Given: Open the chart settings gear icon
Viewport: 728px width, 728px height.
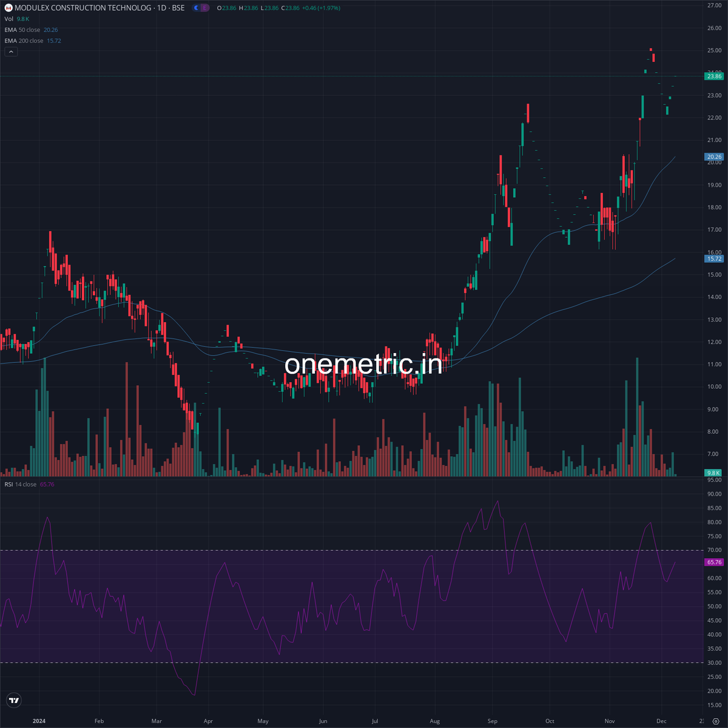Looking at the screenshot, I should click(x=715, y=721).
